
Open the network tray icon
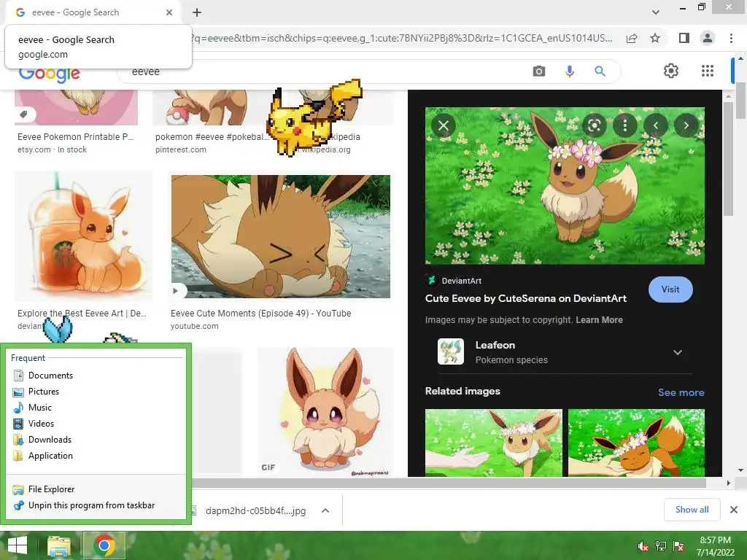[x=661, y=546]
